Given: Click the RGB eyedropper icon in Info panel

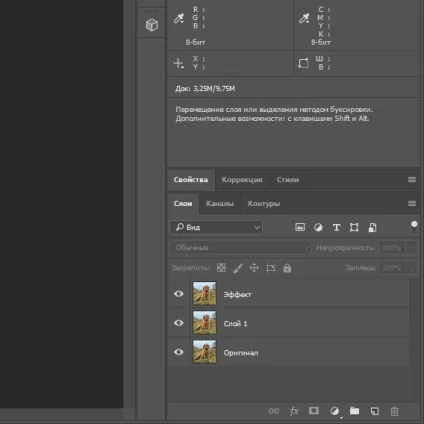Looking at the screenshot, I should pyautogui.click(x=179, y=18).
